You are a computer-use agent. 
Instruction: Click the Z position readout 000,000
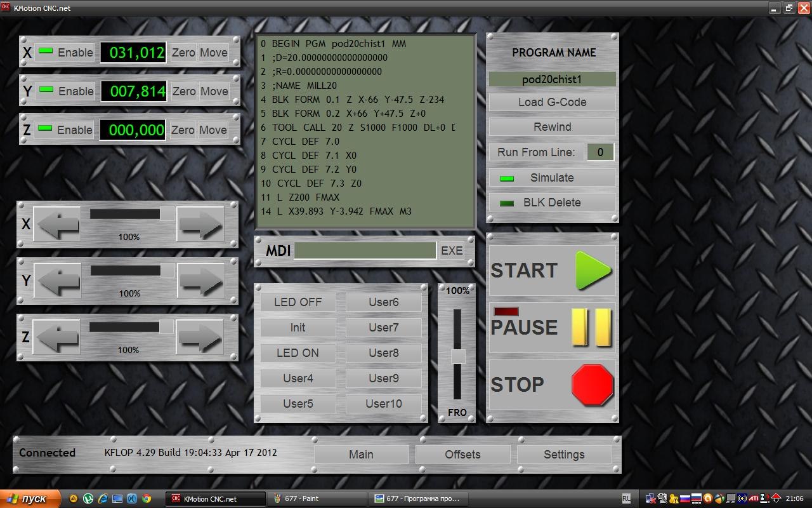click(x=133, y=130)
